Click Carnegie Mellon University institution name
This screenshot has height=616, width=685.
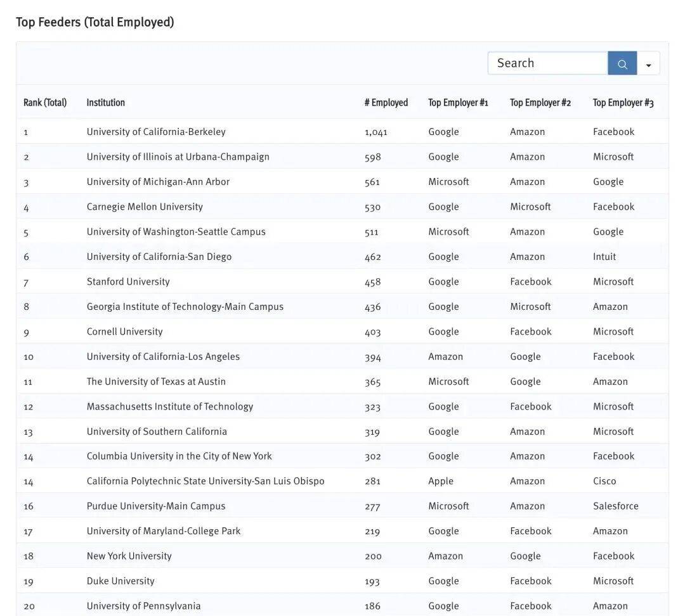(145, 207)
